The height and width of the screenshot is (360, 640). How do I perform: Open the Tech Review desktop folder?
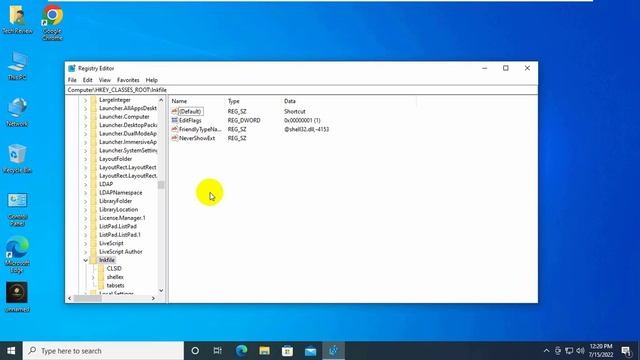17,19
